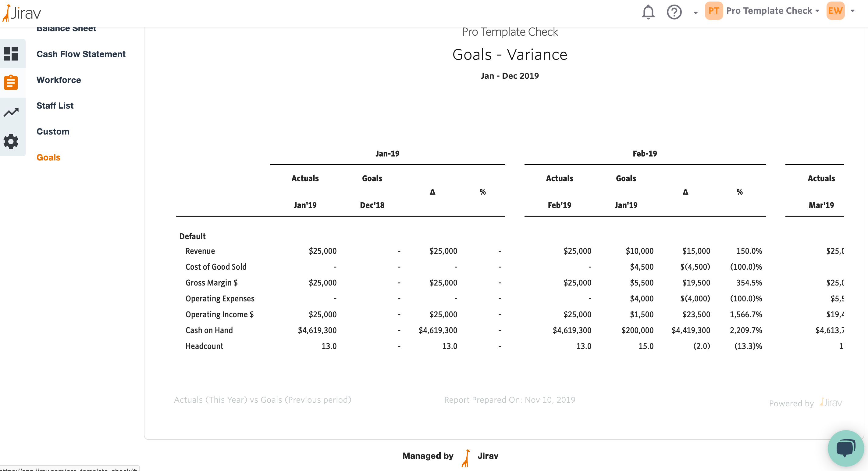The height and width of the screenshot is (471, 868).
Task: Go home via Jirav giraffe logo
Action: click(x=22, y=13)
